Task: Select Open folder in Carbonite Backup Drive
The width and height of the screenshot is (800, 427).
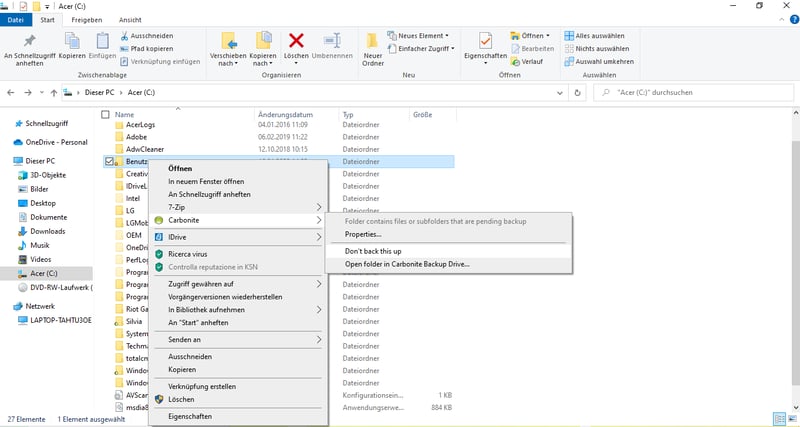Action: (x=407, y=264)
